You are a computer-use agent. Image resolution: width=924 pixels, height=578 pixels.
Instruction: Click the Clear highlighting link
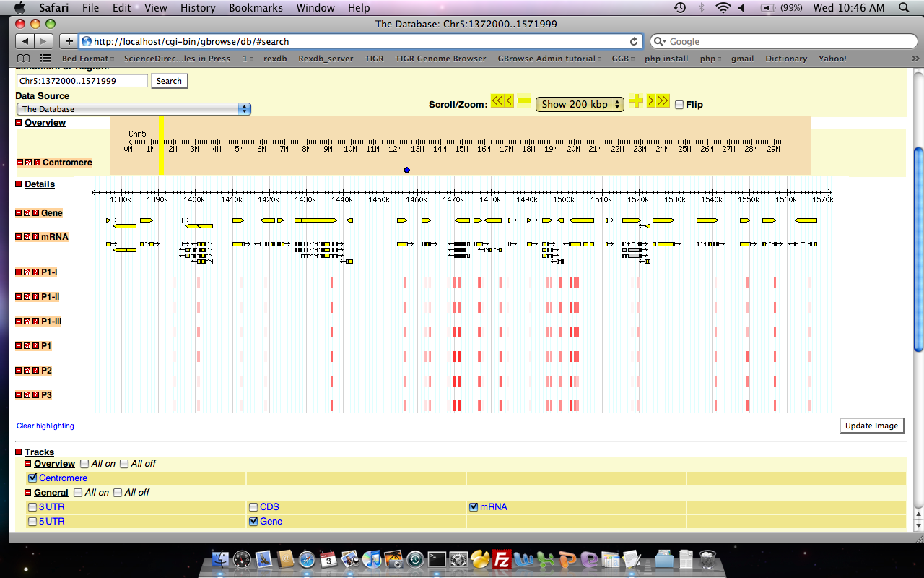[x=45, y=426]
